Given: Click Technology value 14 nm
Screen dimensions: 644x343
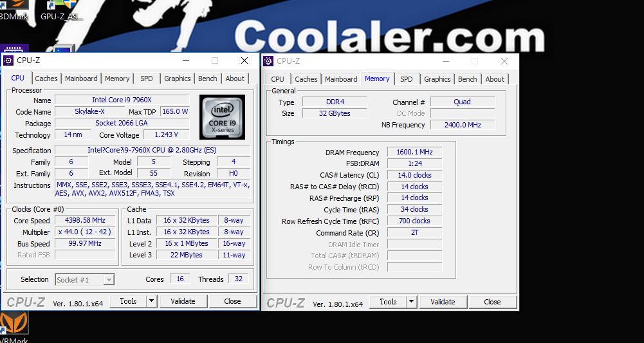Looking at the screenshot, I should (x=73, y=134).
